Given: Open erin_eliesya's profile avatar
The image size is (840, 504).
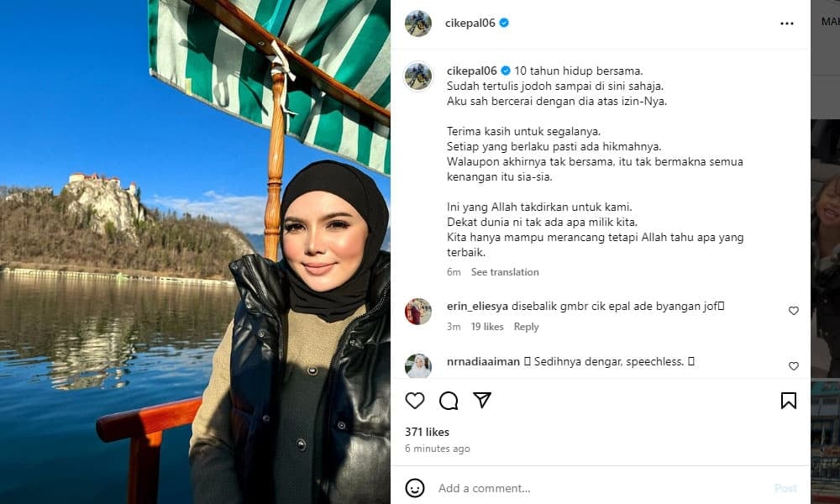Looking at the screenshot, I should [417, 312].
